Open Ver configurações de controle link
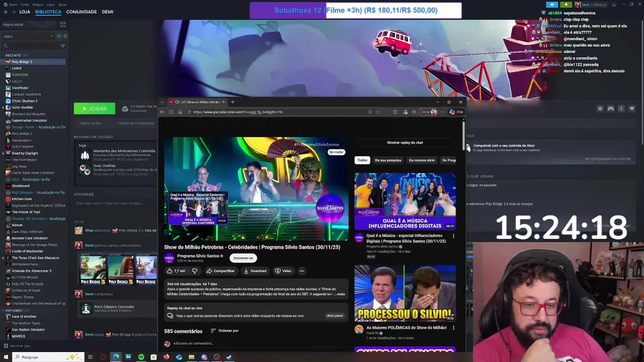This screenshot has height=362, width=644. (x=607, y=159)
